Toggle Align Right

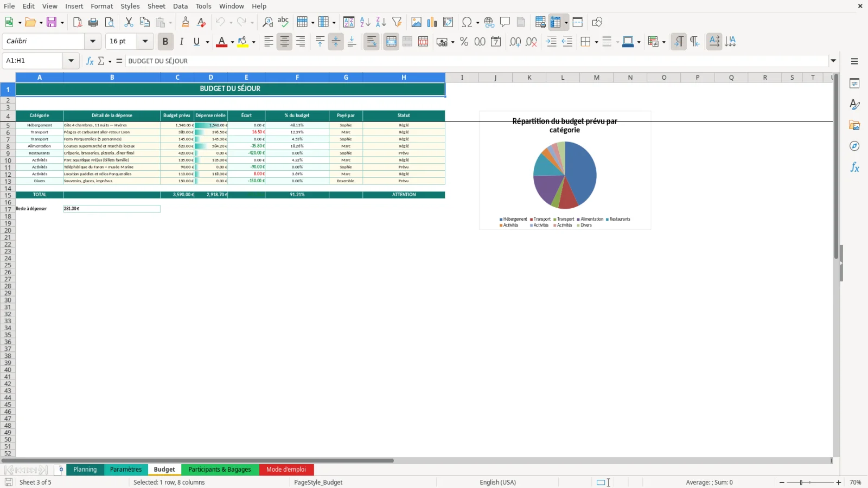click(x=301, y=42)
